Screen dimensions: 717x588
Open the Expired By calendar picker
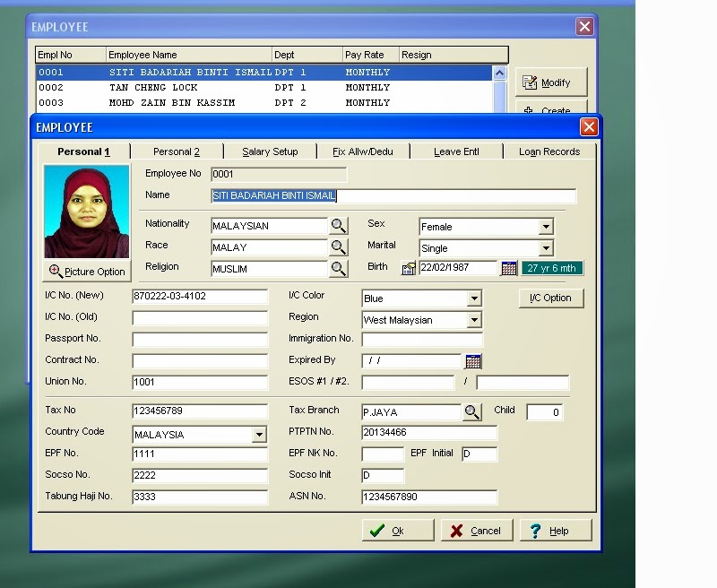[472, 360]
